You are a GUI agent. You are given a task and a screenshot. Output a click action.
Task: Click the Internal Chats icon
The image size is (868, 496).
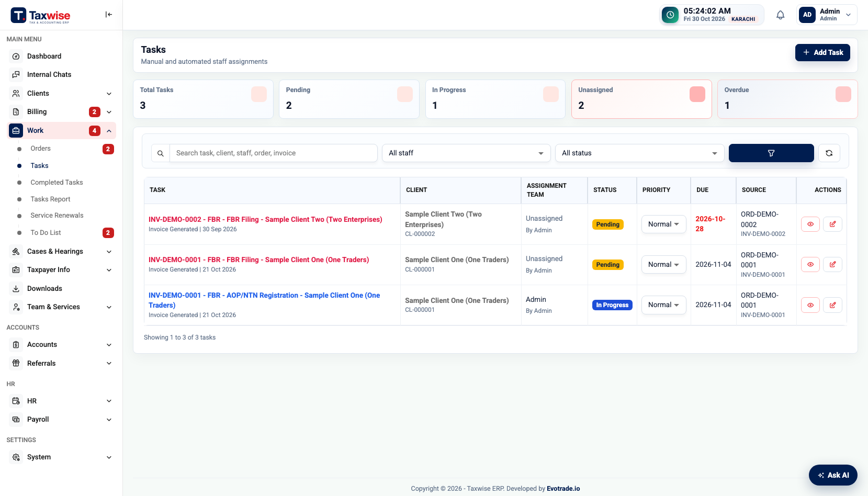[x=16, y=75]
